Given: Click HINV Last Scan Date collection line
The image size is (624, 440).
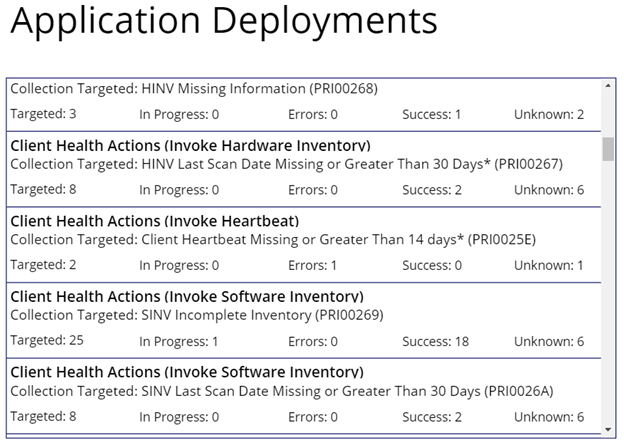Looking at the screenshot, I should click(287, 164).
